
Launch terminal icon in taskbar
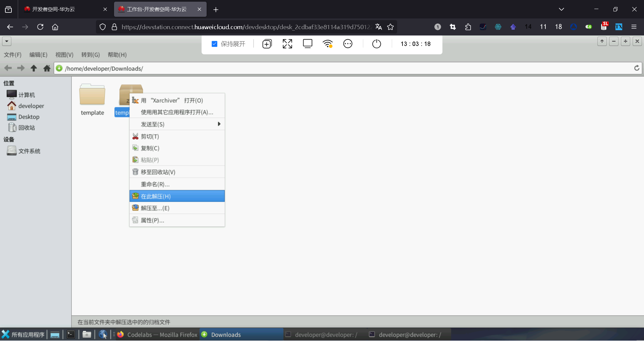pos(71,335)
